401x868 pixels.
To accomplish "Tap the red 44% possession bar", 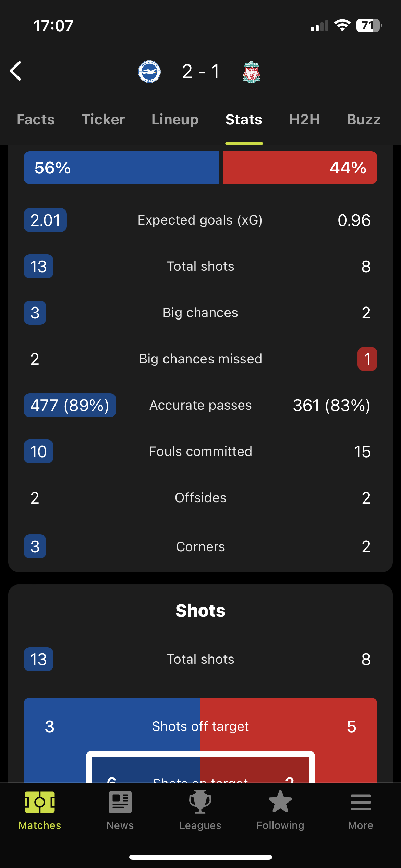I will tap(300, 168).
